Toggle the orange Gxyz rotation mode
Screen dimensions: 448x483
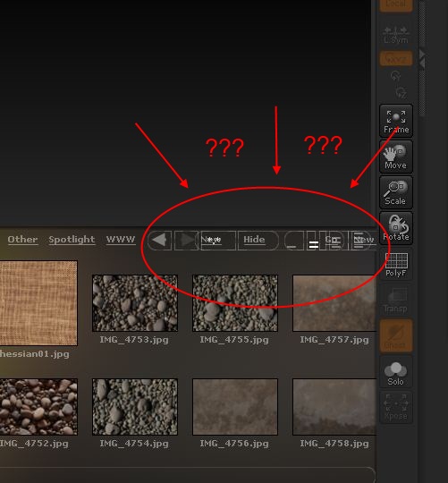[396, 58]
